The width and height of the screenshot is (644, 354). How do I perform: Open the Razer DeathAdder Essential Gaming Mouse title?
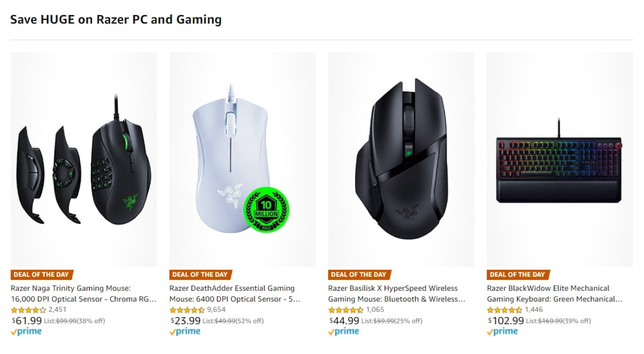click(x=235, y=293)
